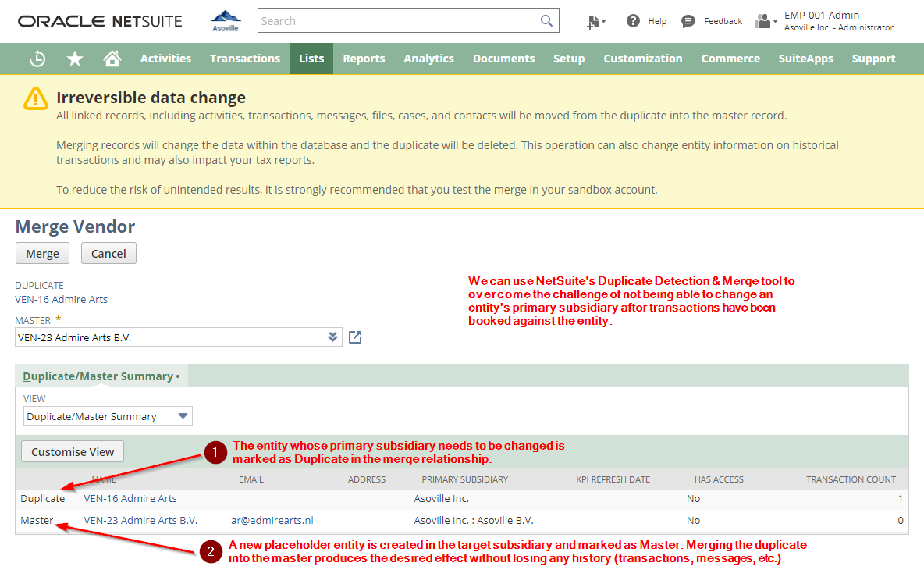Click the PRIMARY SUBSIDIARY column header

[x=464, y=479]
